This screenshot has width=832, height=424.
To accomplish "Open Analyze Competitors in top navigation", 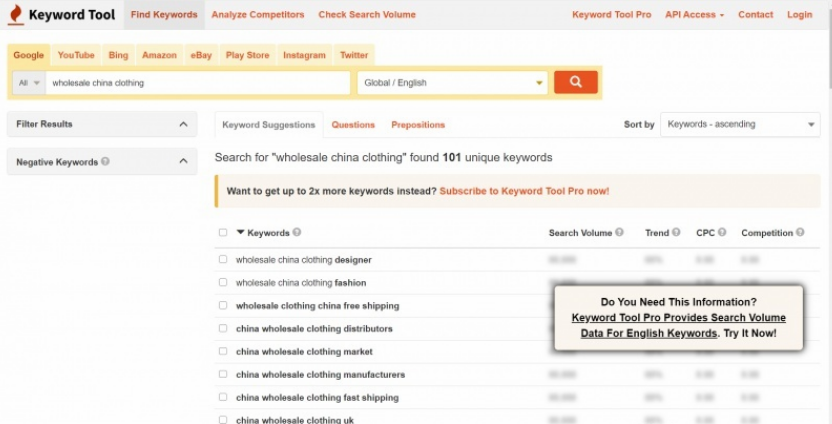I will 258,15.
